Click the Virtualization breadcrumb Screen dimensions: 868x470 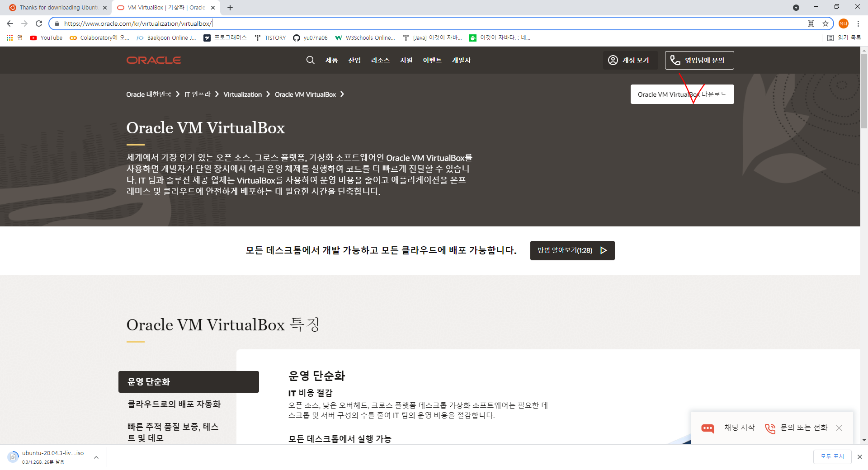click(242, 94)
